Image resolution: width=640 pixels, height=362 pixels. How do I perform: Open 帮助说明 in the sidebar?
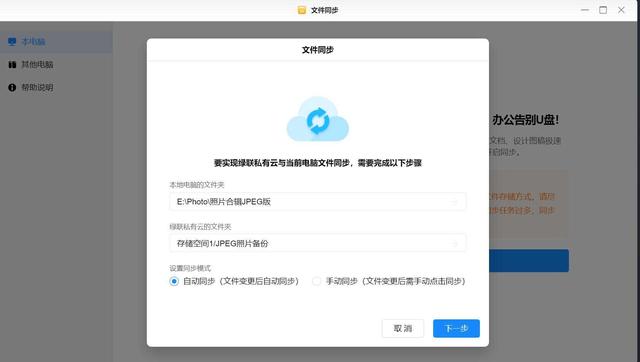56,87
